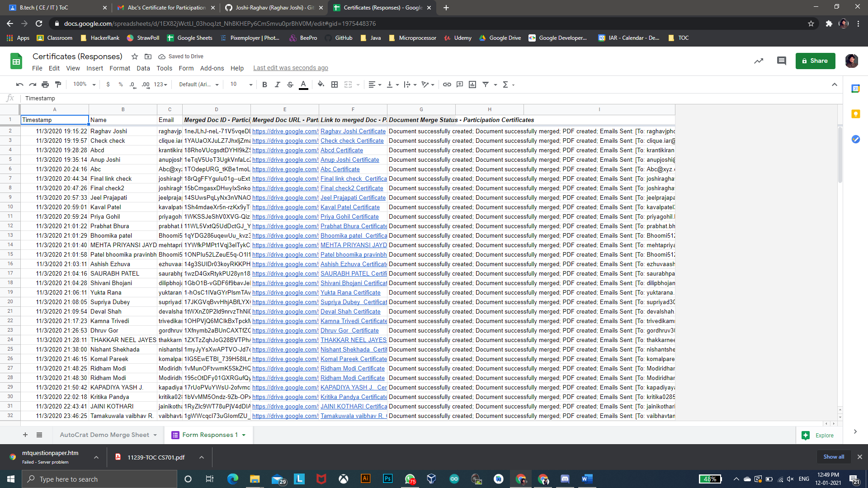Click the insert link icon

447,84
